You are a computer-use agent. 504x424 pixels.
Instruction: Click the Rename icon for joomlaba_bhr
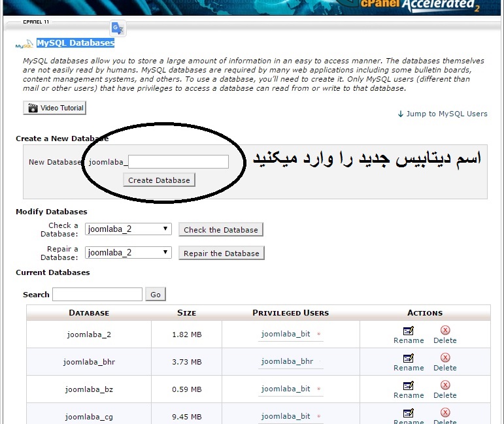pos(409,358)
